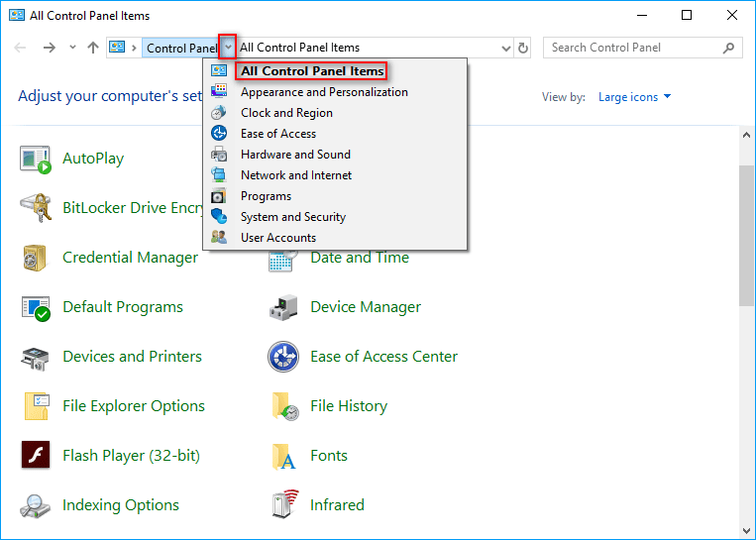This screenshot has width=756, height=540.
Task: Open the File History link
Action: 349,406
